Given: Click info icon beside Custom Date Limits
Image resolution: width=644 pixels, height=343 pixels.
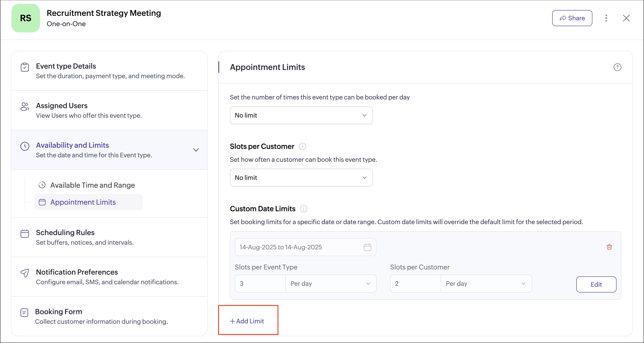Looking at the screenshot, I should [303, 208].
